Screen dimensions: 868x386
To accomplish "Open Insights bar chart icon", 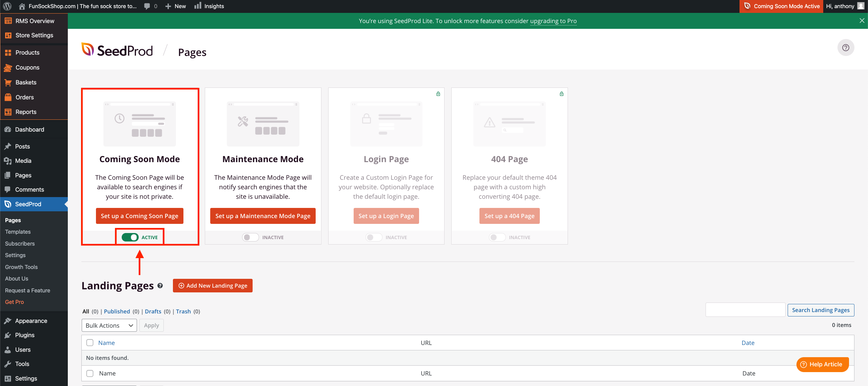I will (198, 6).
